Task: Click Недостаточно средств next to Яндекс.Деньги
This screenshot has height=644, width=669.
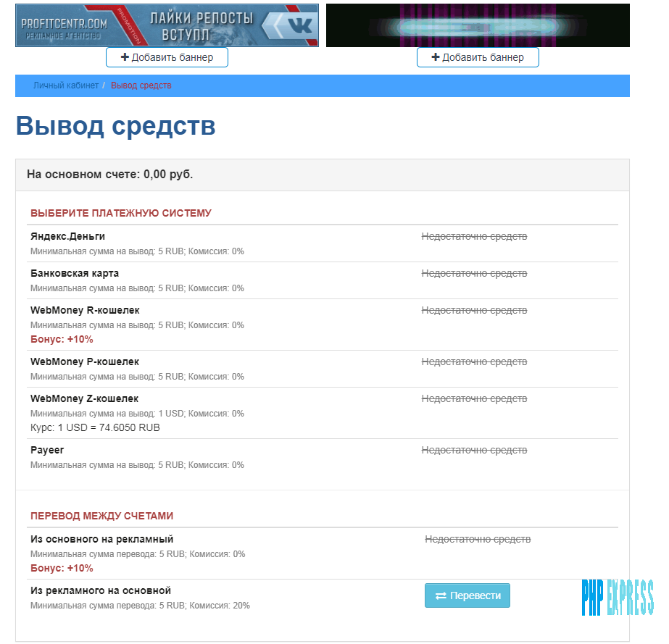Action: tap(474, 236)
